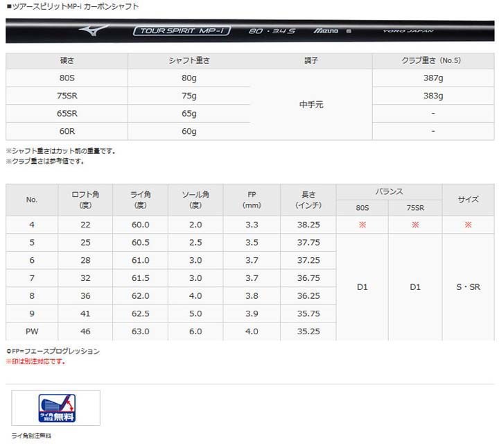Image resolution: width=499 pixels, height=448 pixels.
Task: Click the ツアースピリットMP-i カーボンシャフト heading
Action: [73, 7]
